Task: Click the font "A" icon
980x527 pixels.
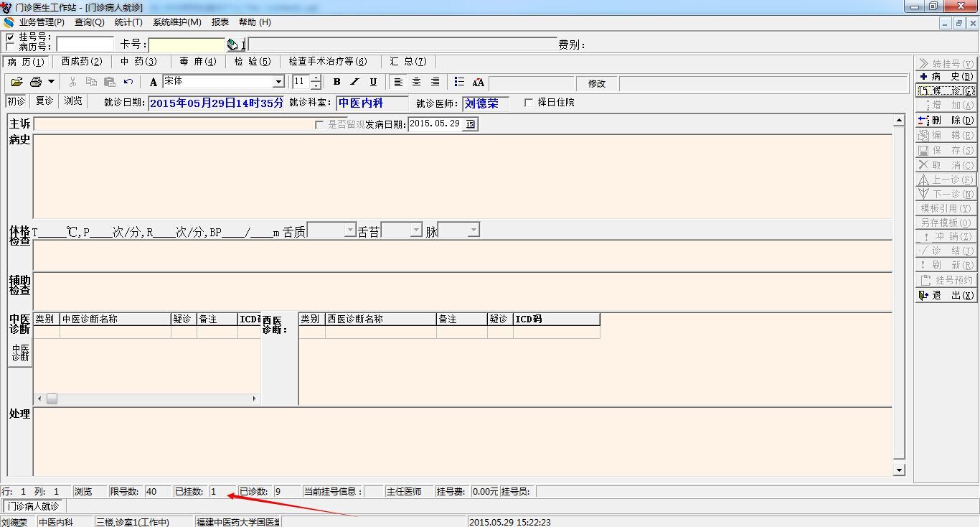Action: 153,83
